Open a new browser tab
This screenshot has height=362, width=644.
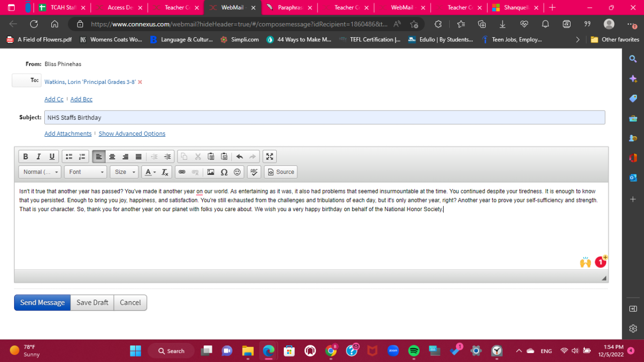tap(552, 8)
